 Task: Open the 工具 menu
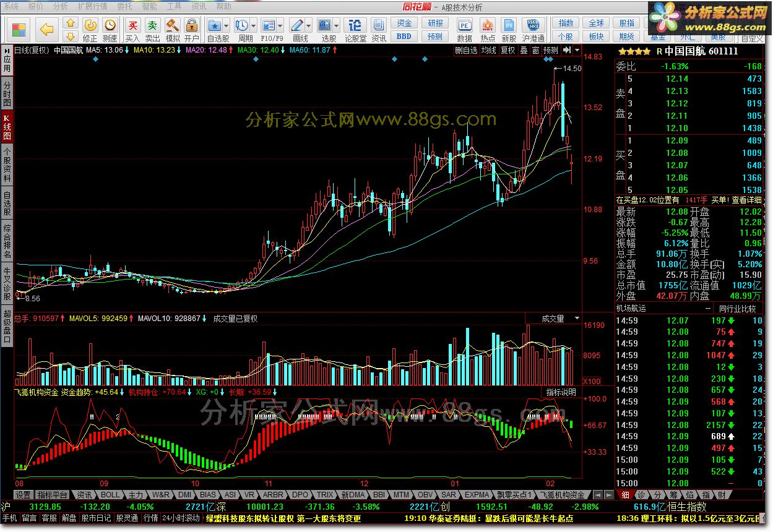click(175, 6)
